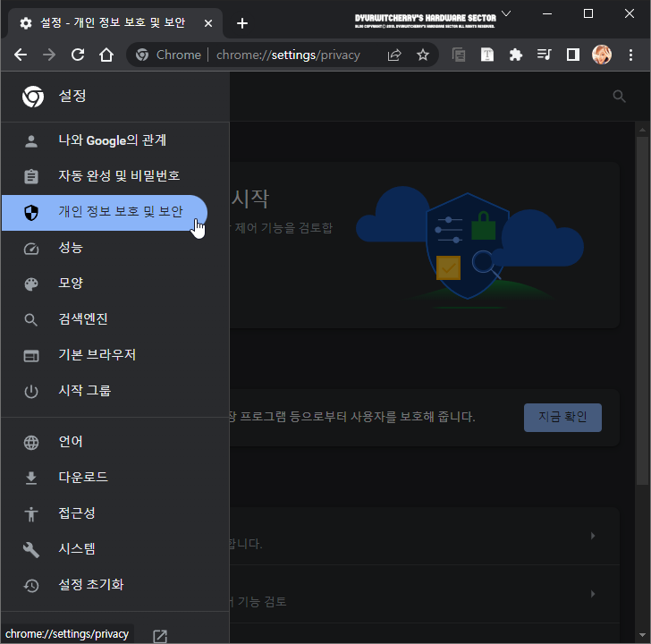Click the address bar URL field
651x644 pixels.
click(288, 55)
